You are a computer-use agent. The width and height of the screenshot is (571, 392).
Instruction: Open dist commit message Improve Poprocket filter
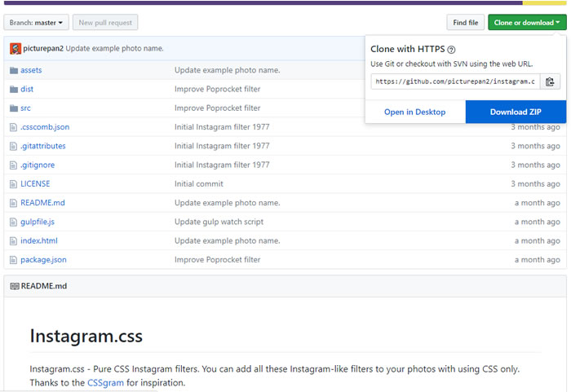pos(218,89)
